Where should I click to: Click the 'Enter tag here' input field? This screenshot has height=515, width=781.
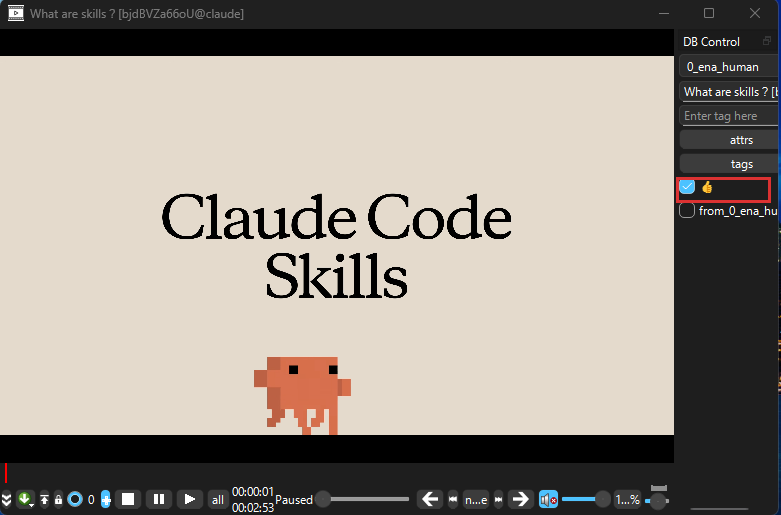(729, 116)
